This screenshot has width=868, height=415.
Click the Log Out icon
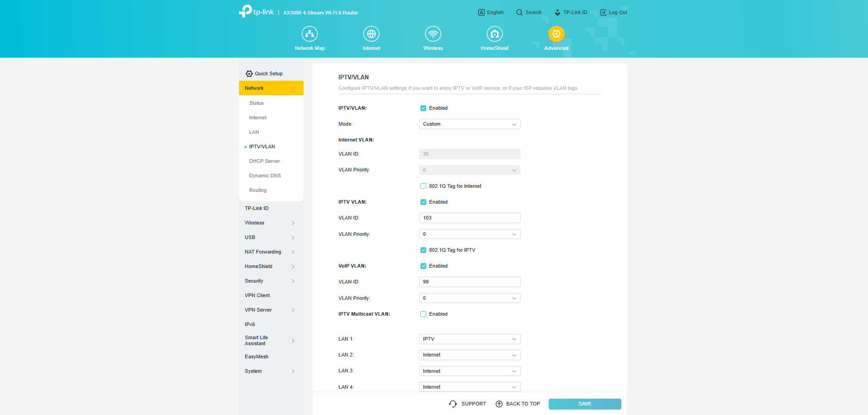[603, 13]
